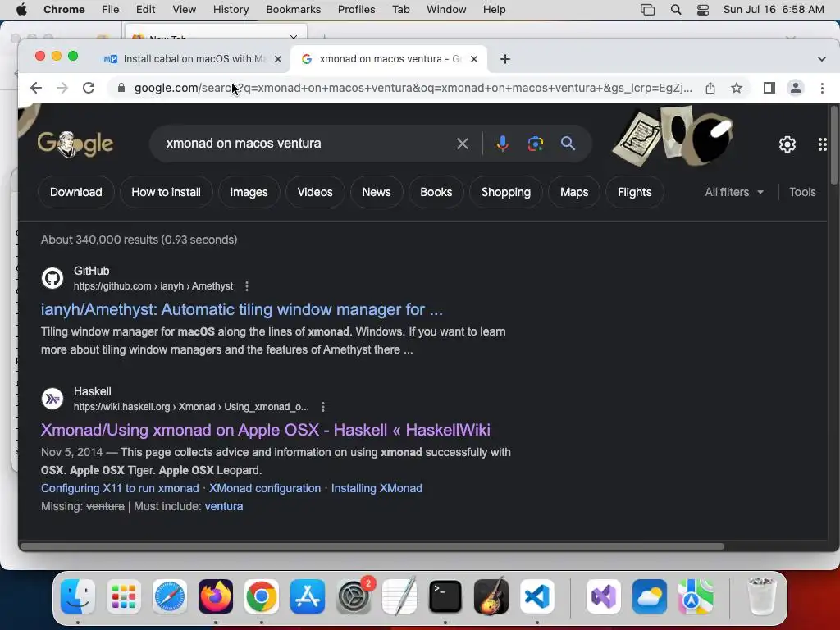Click the horizontal scrollbar at window bottom
840x630 pixels.
pos(372,546)
